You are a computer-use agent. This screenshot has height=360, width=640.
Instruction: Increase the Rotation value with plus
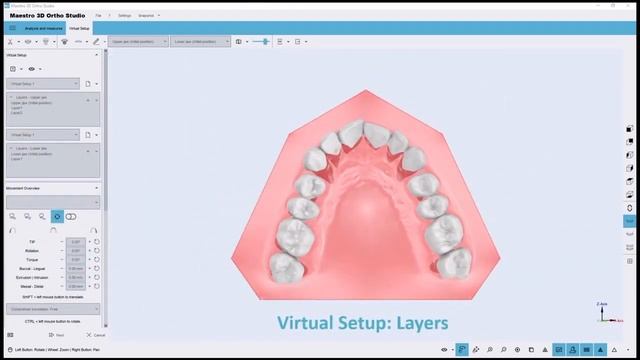(x=90, y=251)
